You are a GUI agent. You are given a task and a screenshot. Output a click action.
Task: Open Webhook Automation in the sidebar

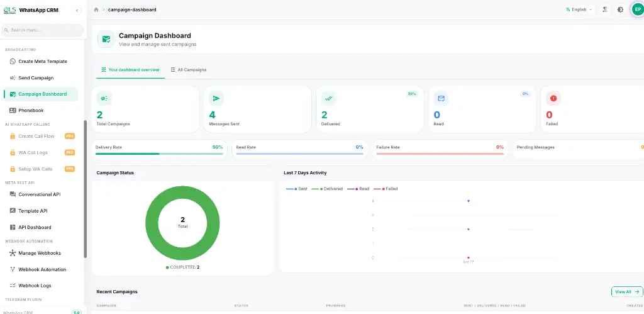41,269
